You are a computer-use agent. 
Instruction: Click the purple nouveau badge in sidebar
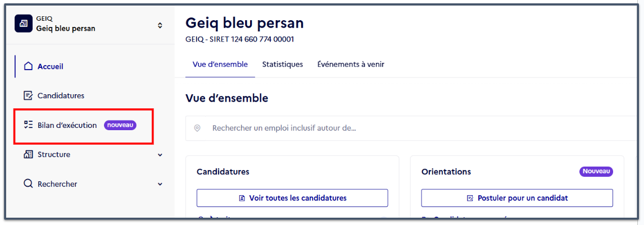pyautogui.click(x=120, y=126)
